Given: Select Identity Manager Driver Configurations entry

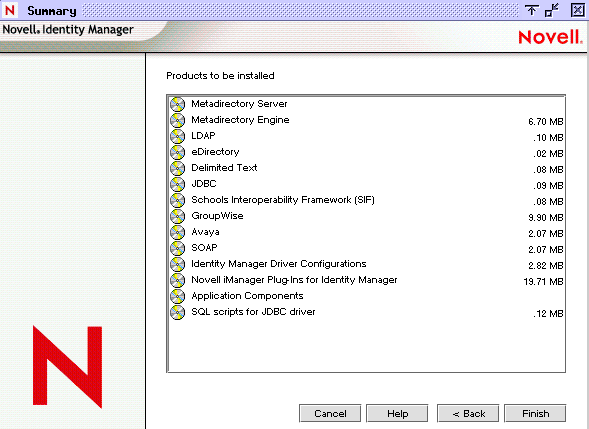Looking at the screenshot, I should point(278,264).
